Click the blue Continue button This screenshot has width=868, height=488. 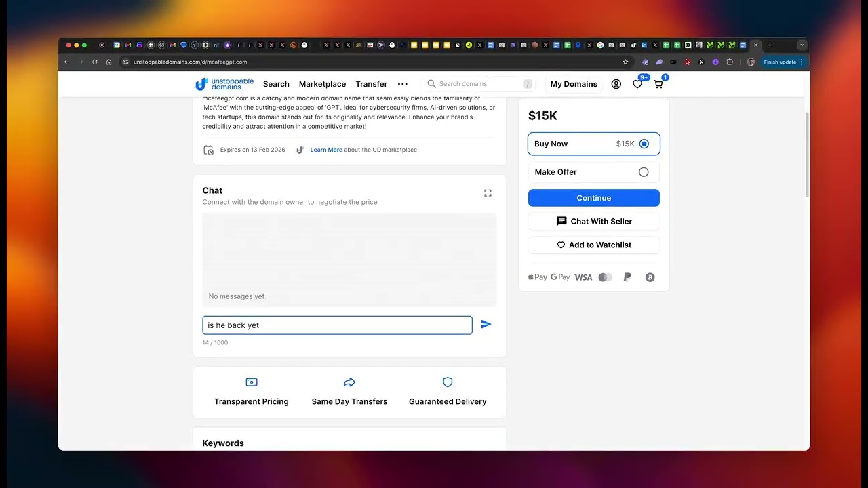[593, 198]
